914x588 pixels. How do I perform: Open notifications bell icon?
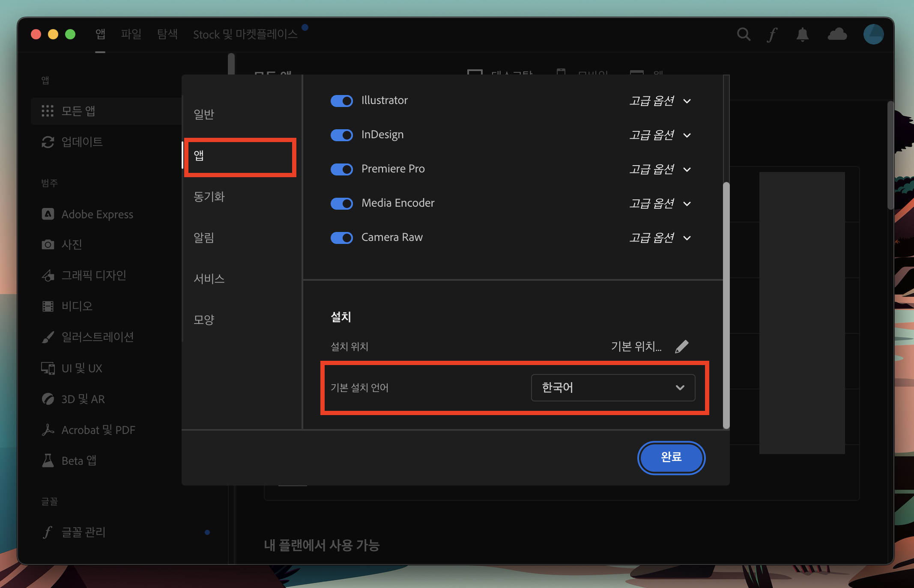click(802, 34)
